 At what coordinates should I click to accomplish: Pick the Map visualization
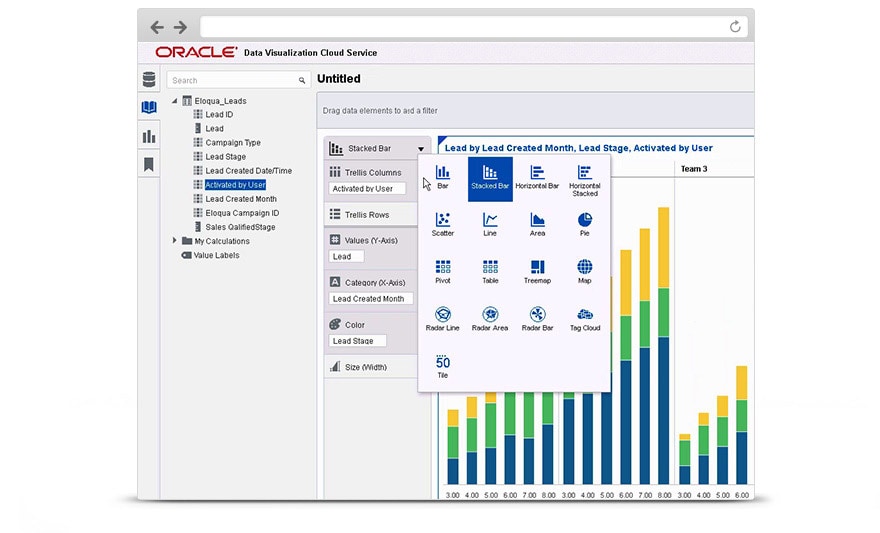click(x=584, y=272)
